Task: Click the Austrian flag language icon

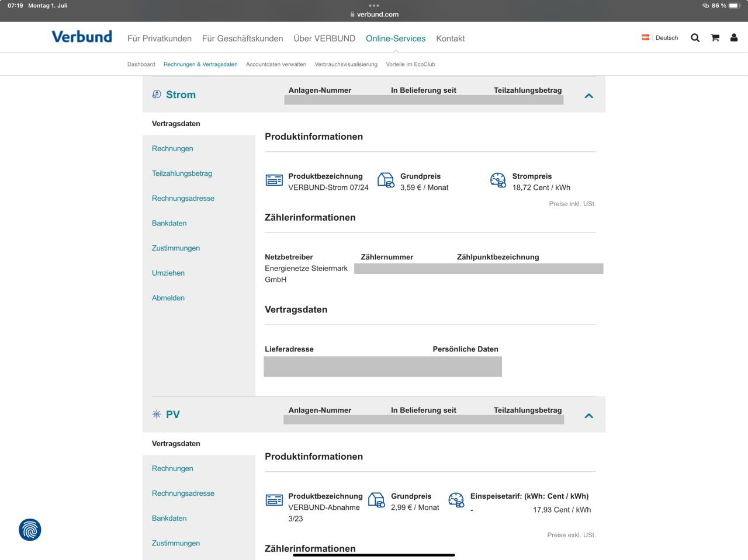Action: [x=646, y=37]
